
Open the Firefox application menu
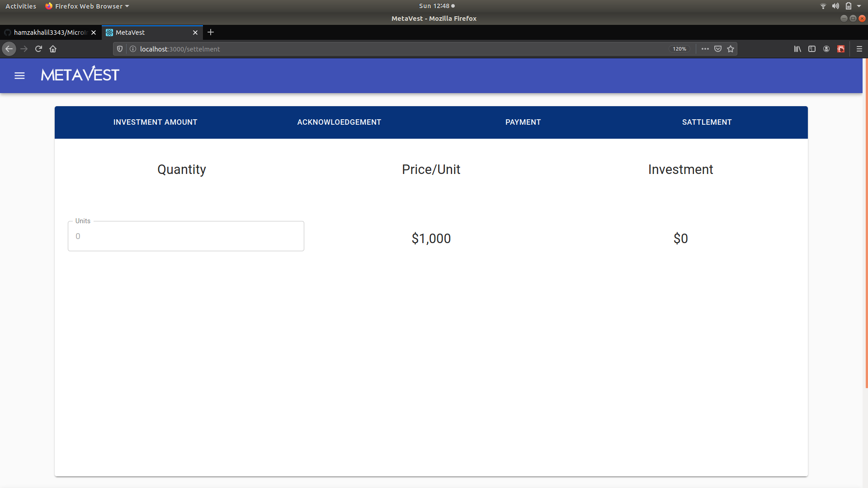click(x=859, y=49)
